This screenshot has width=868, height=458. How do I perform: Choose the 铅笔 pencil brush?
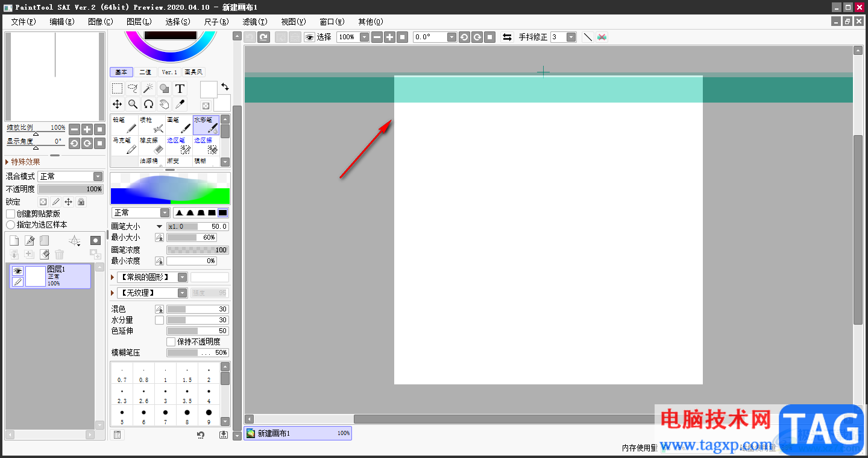tap(124, 125)
